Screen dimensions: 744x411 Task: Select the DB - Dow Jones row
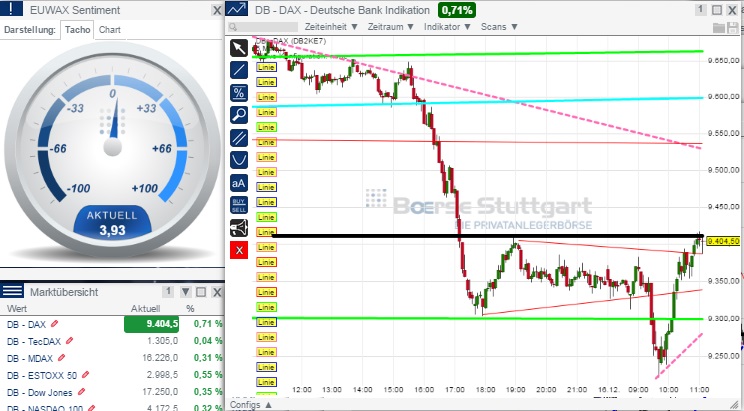tap(112, 392)
